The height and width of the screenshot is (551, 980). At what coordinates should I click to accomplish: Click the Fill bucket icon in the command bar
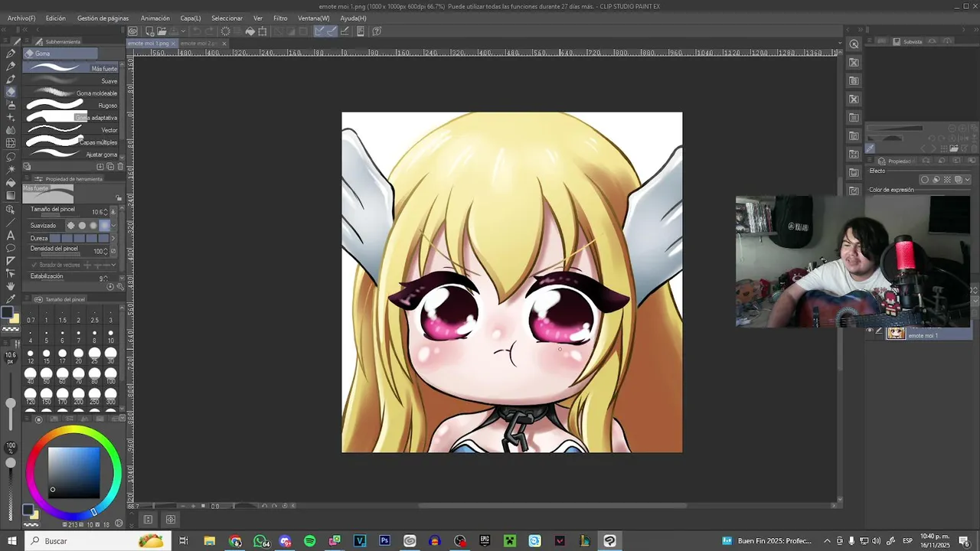250,31
